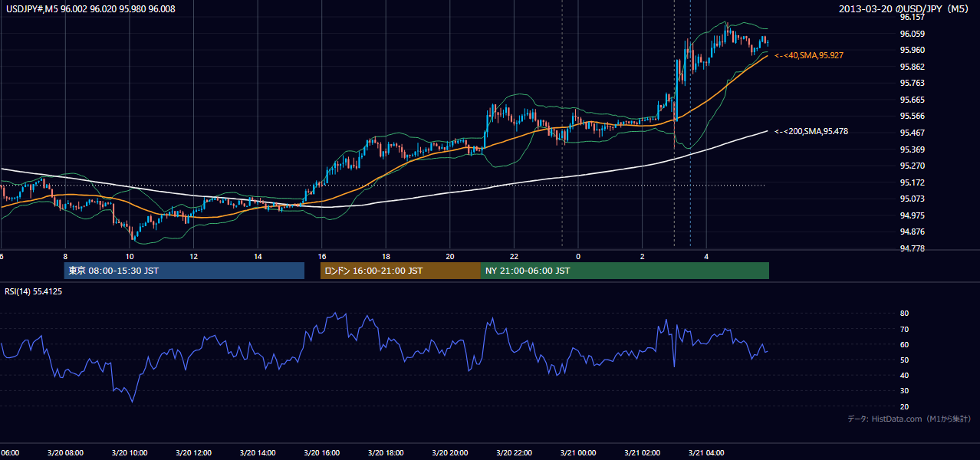Click the RSI(14) 55.4125 indicator label
980x460 pixels.
pyautogui.click(x=34, y=291)
